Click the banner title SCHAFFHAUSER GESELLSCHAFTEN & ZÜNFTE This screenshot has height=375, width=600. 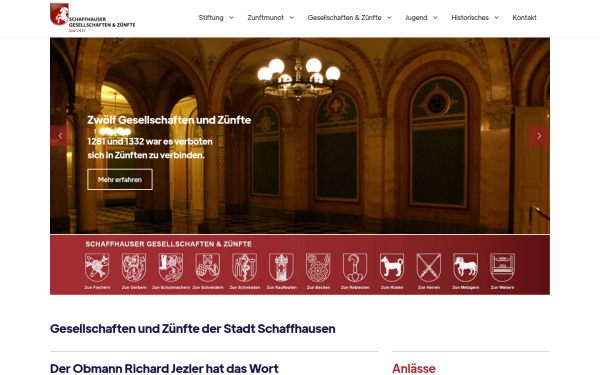[168, 244]
